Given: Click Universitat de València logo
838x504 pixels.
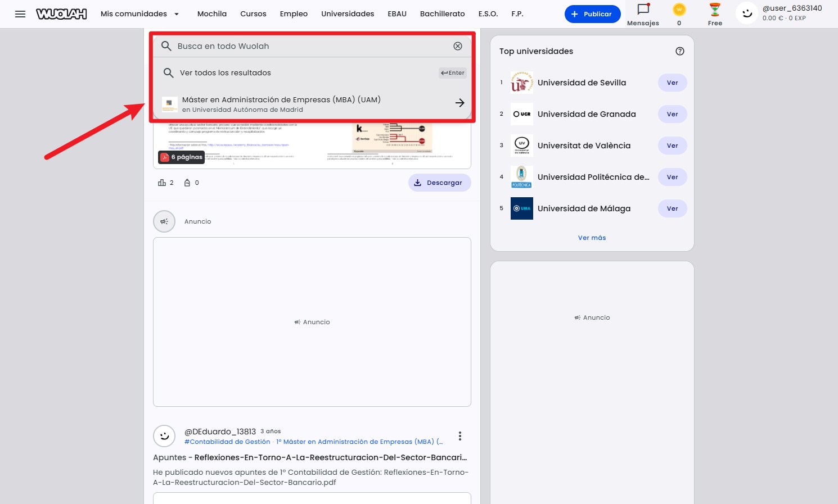Looking at the screenshot, I should (521, 146).
